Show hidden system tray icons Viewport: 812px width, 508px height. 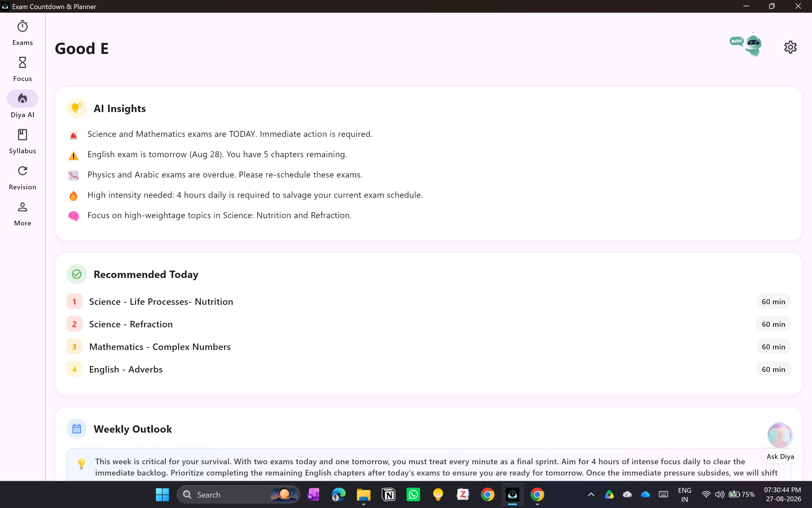(x=591, y=494)
